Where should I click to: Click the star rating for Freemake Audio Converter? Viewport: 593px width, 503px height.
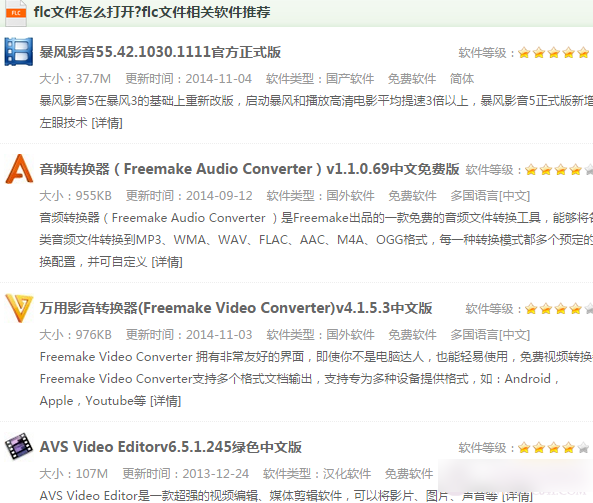point(559,169)
